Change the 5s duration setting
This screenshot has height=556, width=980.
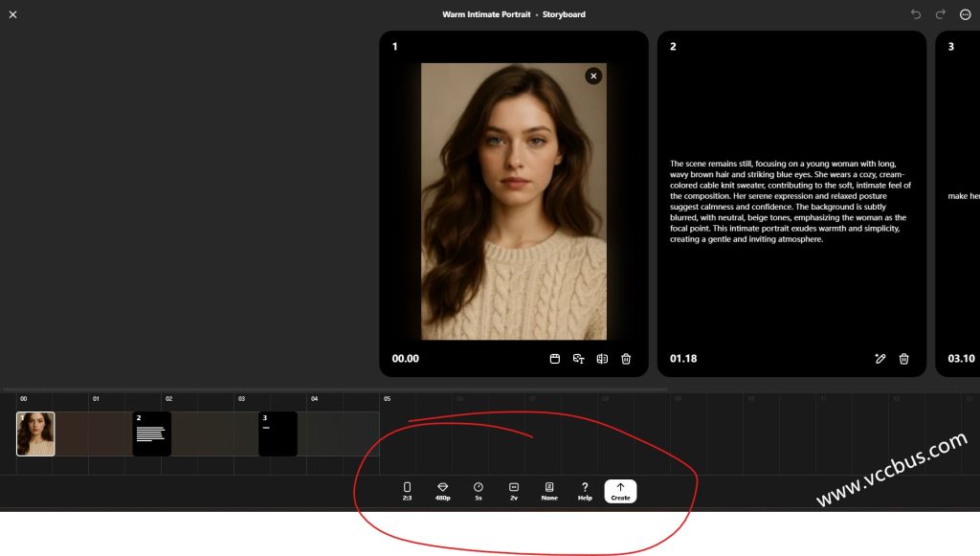click(x=479, y=491)
